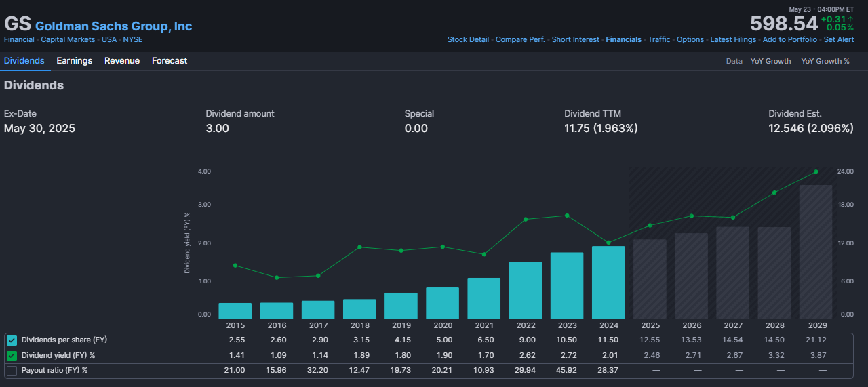
Task: Enable Payout ratio (FY) % checkbox
Action: coord(12,371)
